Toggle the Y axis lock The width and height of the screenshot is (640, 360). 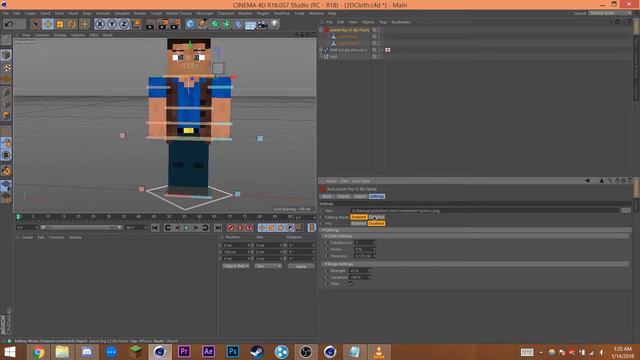(x=112, y=24)
